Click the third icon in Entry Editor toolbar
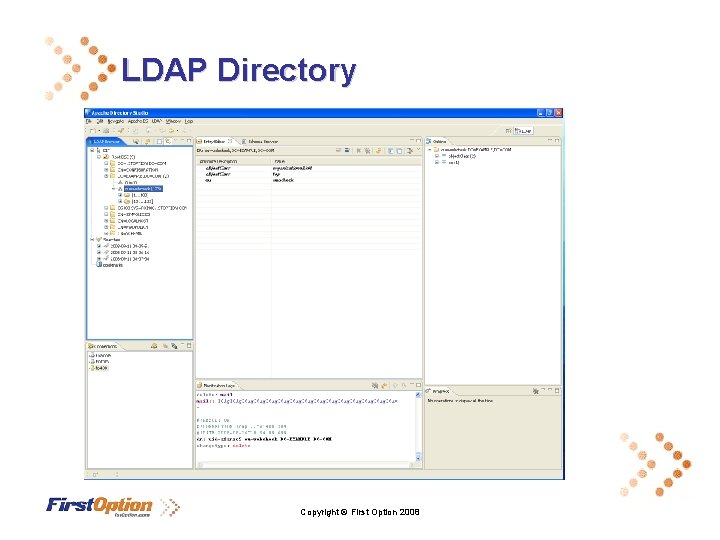 359,151
